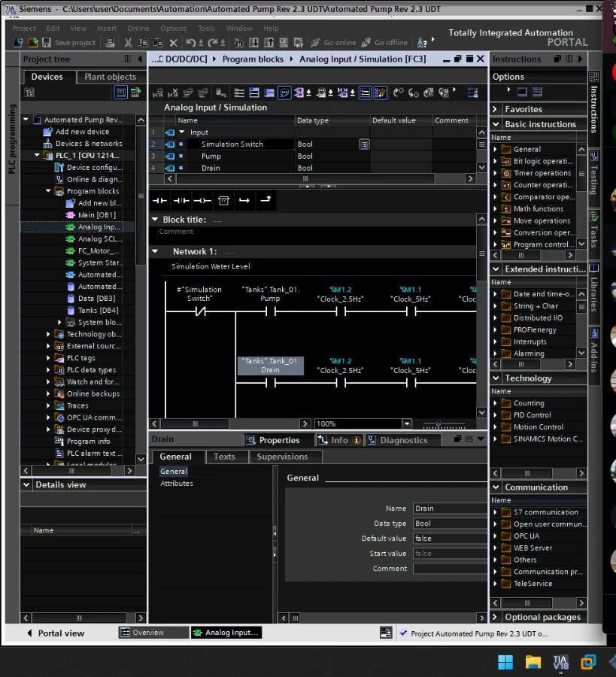
Task: Click the Close all networks icon
Action: (x=269, y=93)
